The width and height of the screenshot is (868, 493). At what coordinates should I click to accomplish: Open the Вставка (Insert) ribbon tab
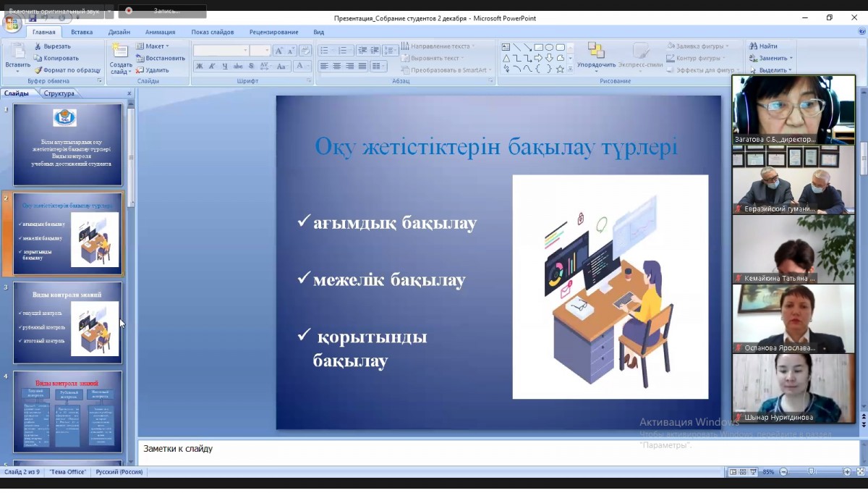(x=82, y=32)
